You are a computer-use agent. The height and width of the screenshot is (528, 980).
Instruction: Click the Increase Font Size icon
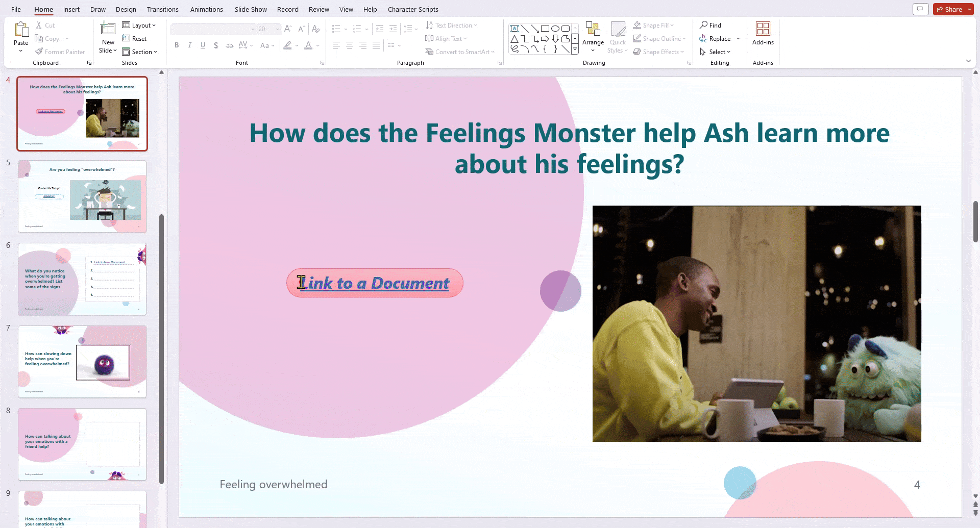click(287, 29)
